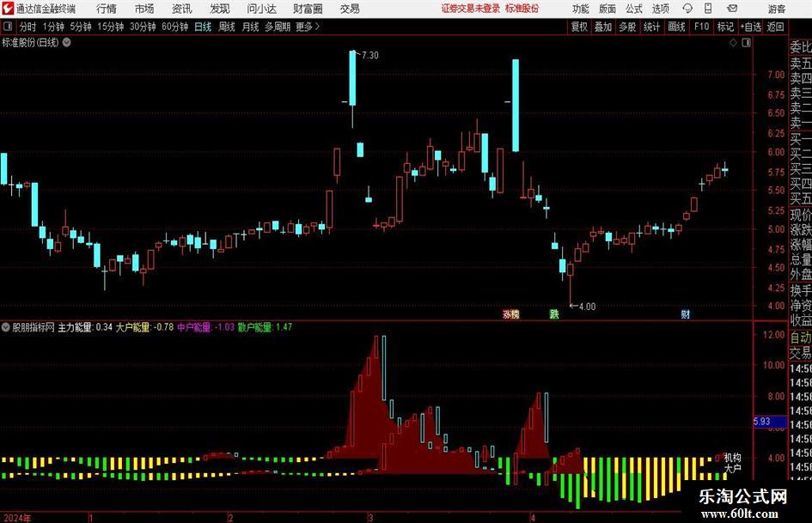Click the 涨榜 event marker on the chart
The image size is (812, 523).
510,314
